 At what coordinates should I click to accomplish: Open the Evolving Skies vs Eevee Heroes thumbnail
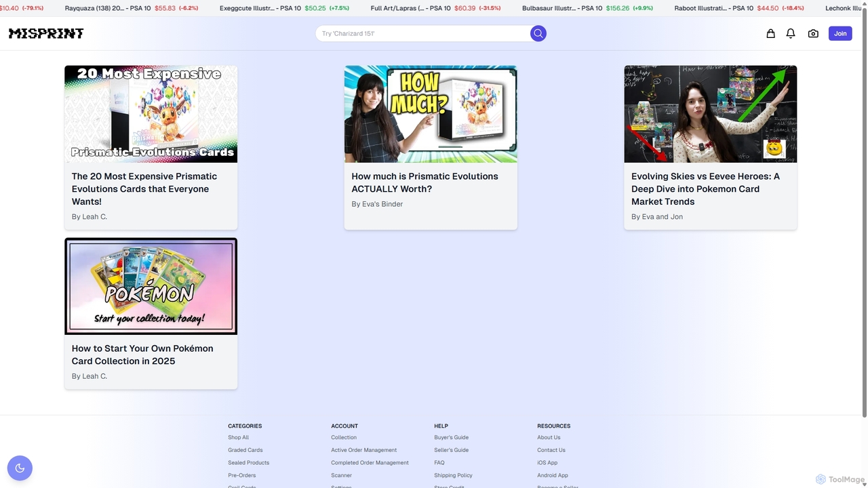pos(711,114)
